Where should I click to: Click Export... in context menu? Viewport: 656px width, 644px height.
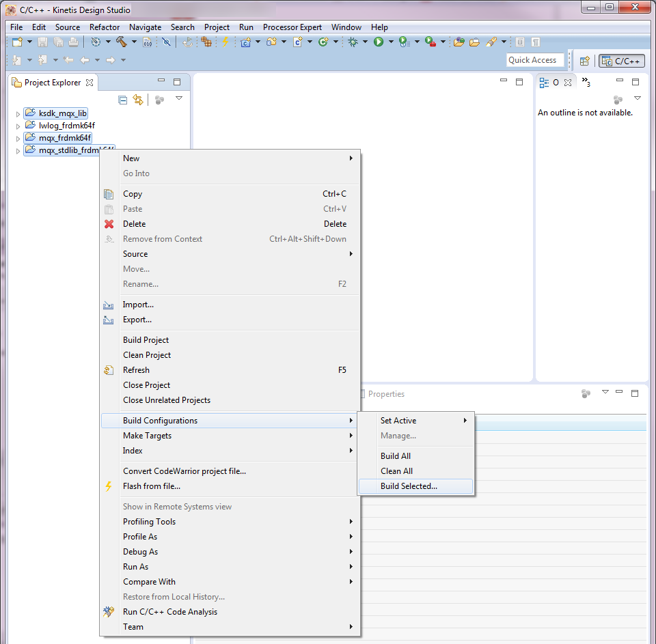click(x=230, y=320)
